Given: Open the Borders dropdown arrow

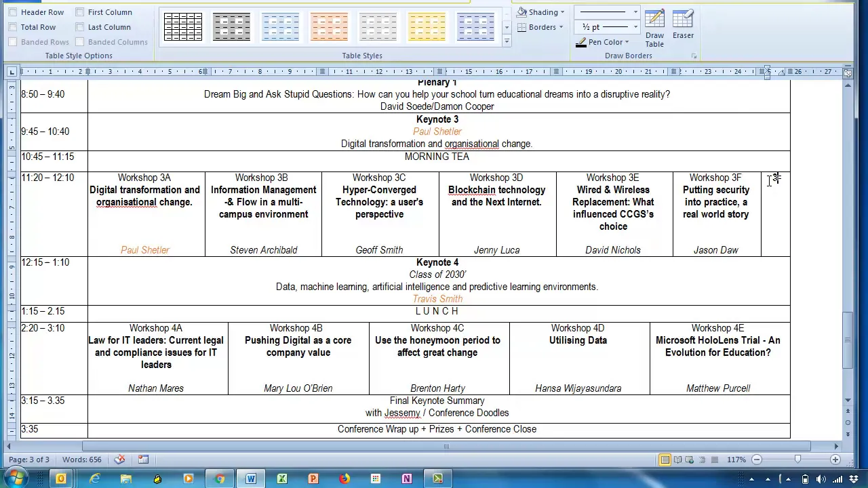Looking at the screenshot, I should point(561,27).
